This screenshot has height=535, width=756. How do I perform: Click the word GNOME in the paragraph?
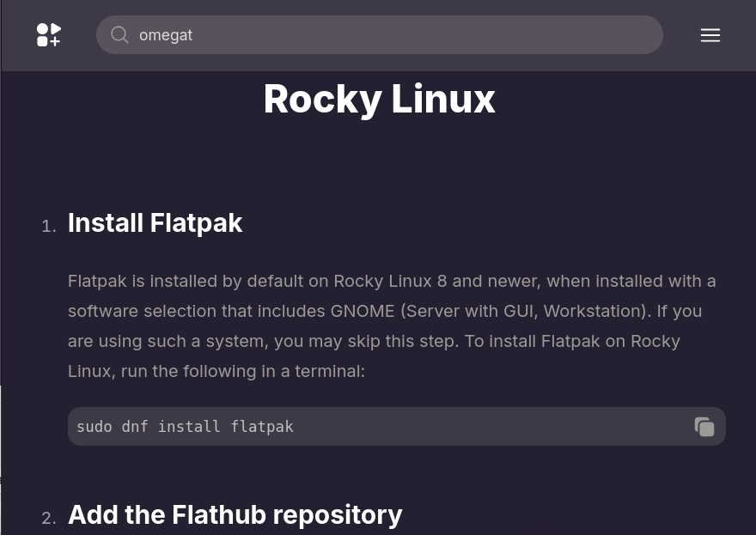pyautogui.click(x=363, y=311)
